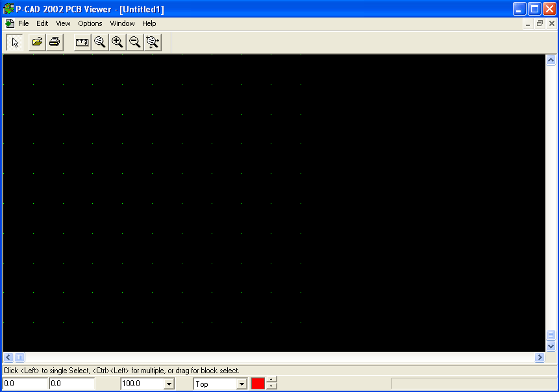Click the P-CAD document icon in menu bar
The width and height of the screenshot is (559, 392).
coord(10,23)
